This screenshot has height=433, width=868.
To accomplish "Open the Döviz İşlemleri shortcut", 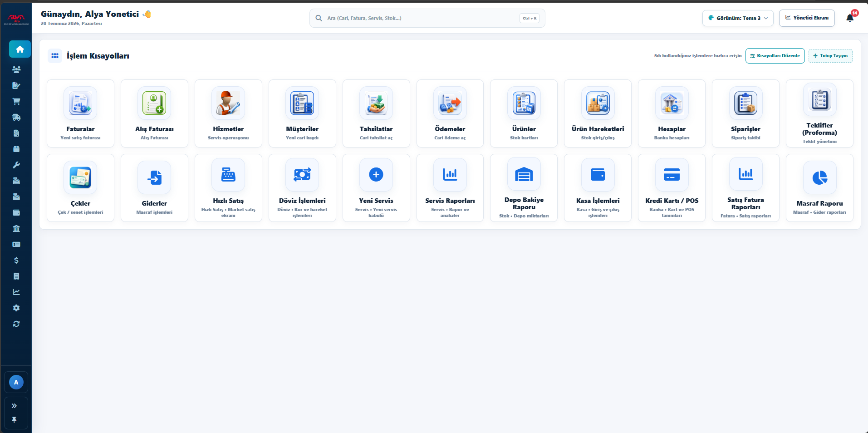I will point(302,188).
